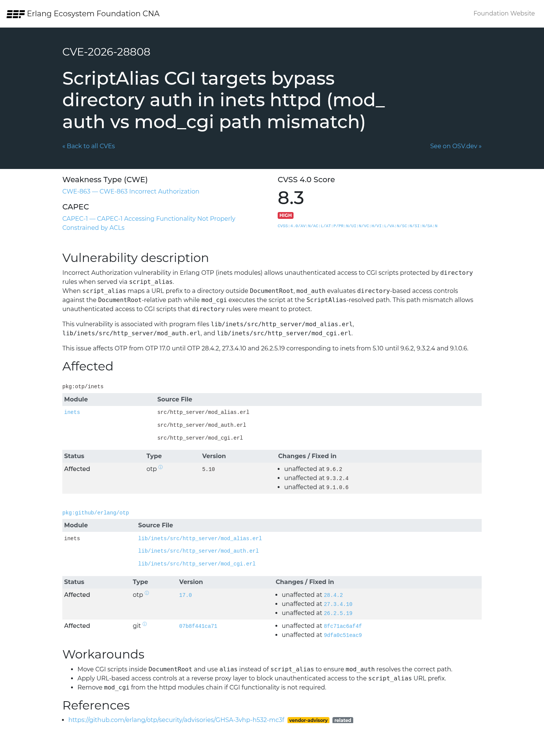
Task: Open See on OSV.dev link
Action: tap(456, 146)
